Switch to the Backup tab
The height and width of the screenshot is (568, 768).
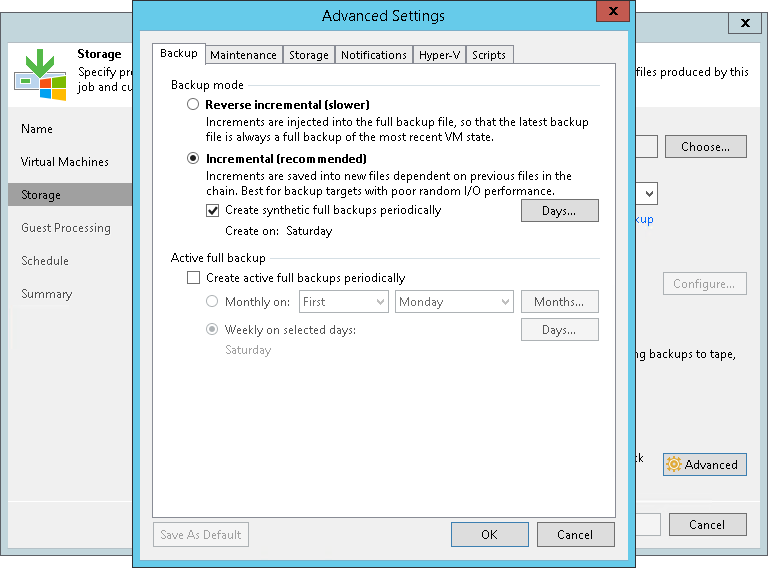179,53
